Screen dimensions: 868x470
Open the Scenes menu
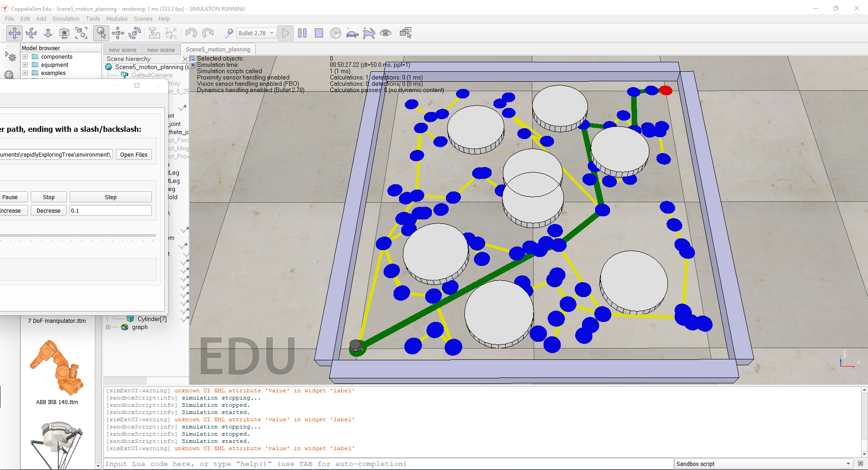click(143, 19)
